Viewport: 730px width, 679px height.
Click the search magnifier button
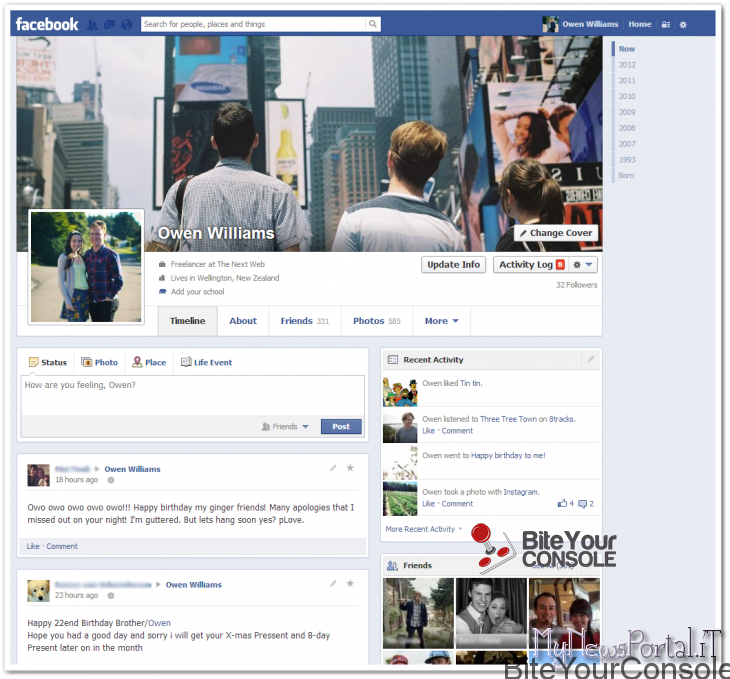(373, 24)
